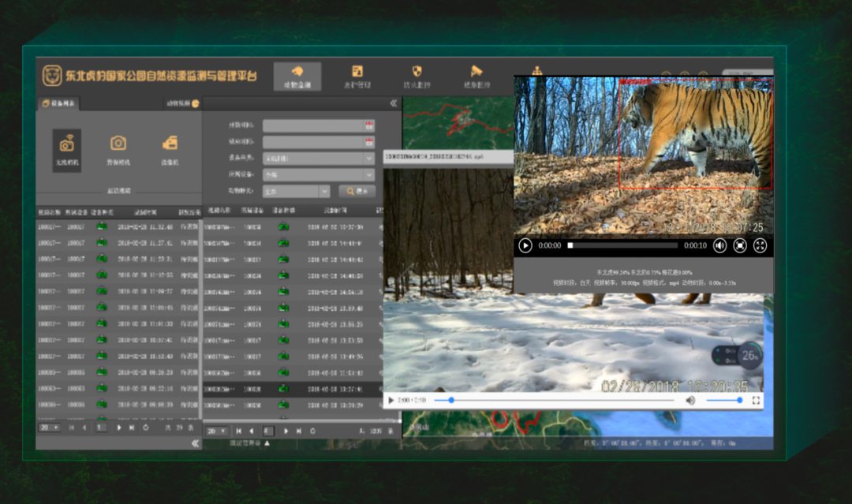
Task: Select the highlighted dark row in right table
Action: (293, 389)
